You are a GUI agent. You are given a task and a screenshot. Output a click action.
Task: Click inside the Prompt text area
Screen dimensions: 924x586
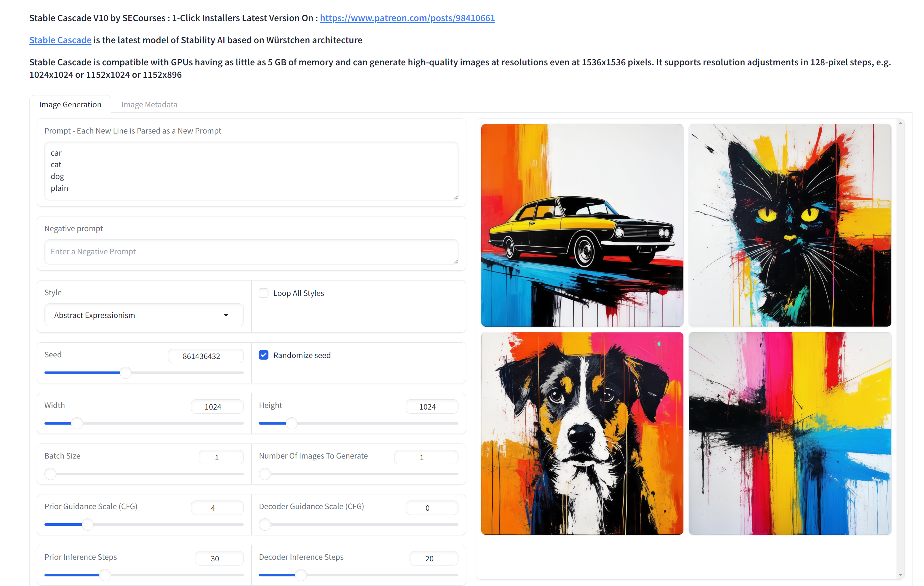pyautogui.click(x=251, y=171)
